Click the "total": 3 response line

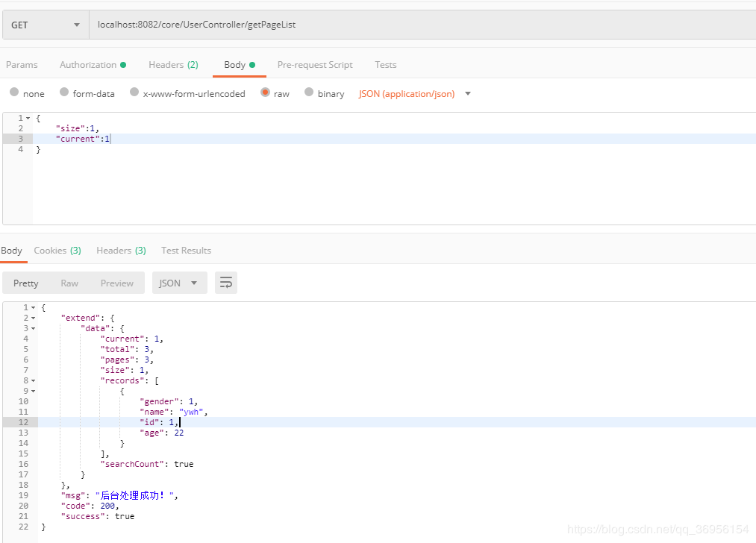127,349
